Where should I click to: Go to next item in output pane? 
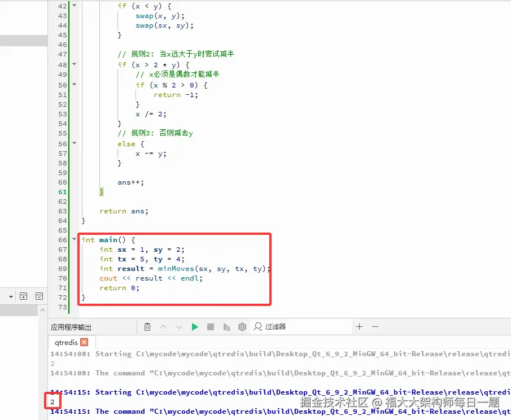(x=178, y=327)
